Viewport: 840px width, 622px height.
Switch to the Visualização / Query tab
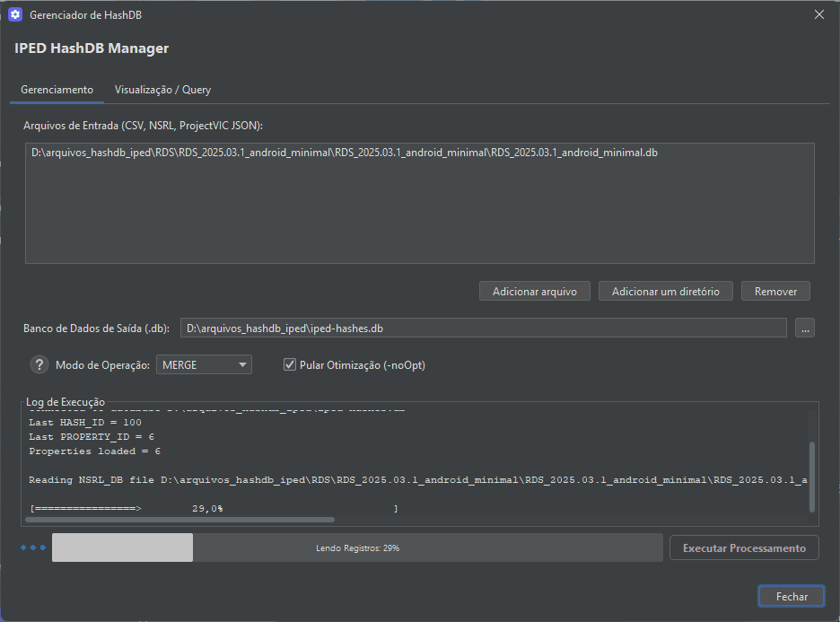[x=162, y=90]
